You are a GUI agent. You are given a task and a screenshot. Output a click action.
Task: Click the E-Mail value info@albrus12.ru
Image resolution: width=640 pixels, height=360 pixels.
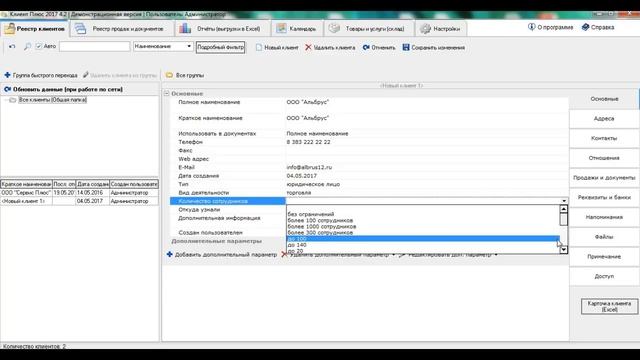click(x=309, y=167)
